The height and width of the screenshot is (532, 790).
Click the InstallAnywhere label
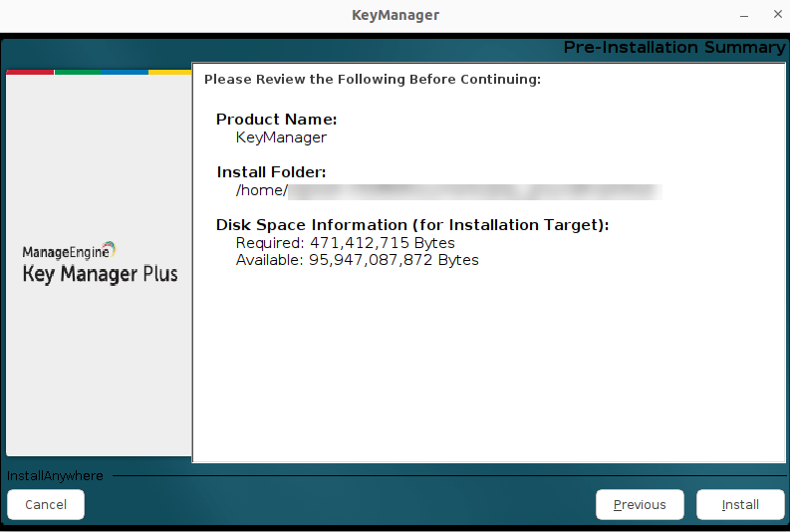(x=55, y=475)
